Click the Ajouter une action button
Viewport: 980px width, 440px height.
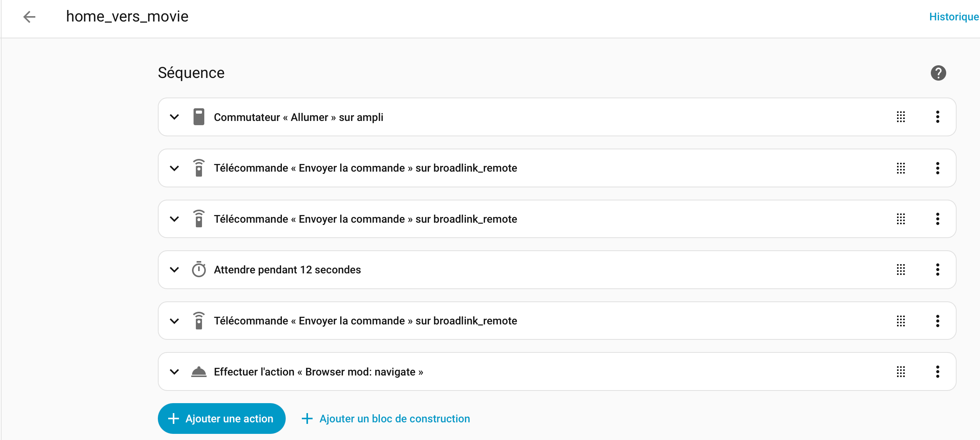[222, 418]
